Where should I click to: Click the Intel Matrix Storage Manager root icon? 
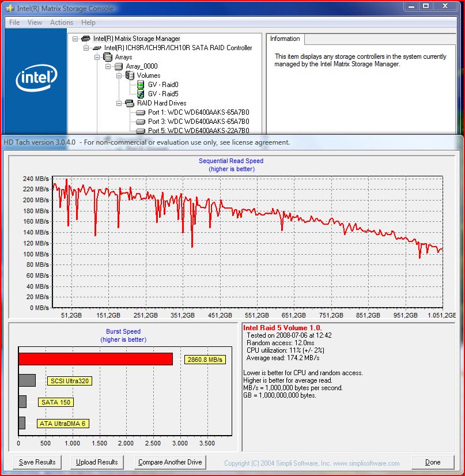click(x=86, y=39)
